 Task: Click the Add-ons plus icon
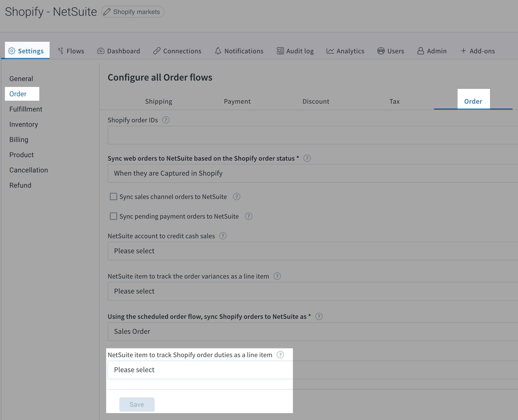[463, 51]
